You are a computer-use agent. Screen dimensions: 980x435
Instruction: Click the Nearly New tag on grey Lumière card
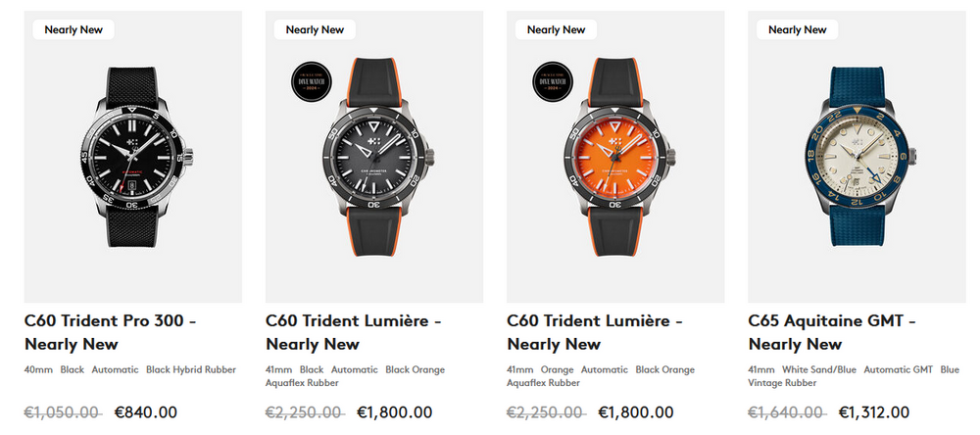315,29
